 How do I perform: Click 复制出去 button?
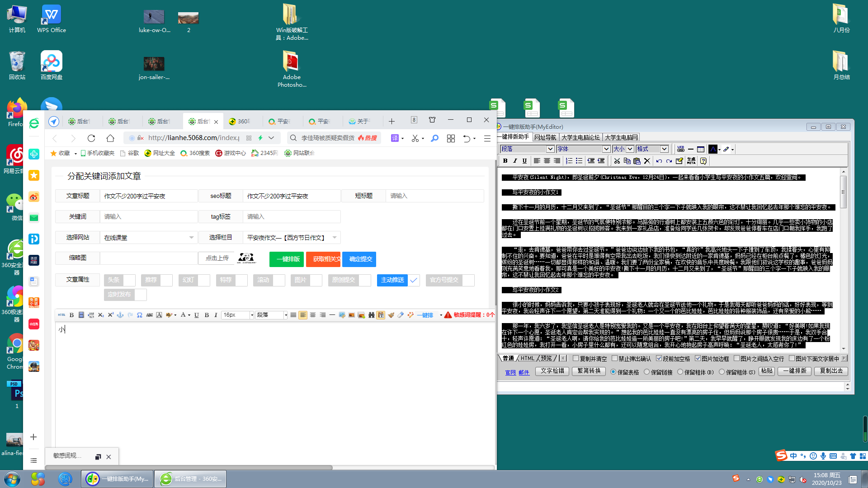tap(831, 371)
